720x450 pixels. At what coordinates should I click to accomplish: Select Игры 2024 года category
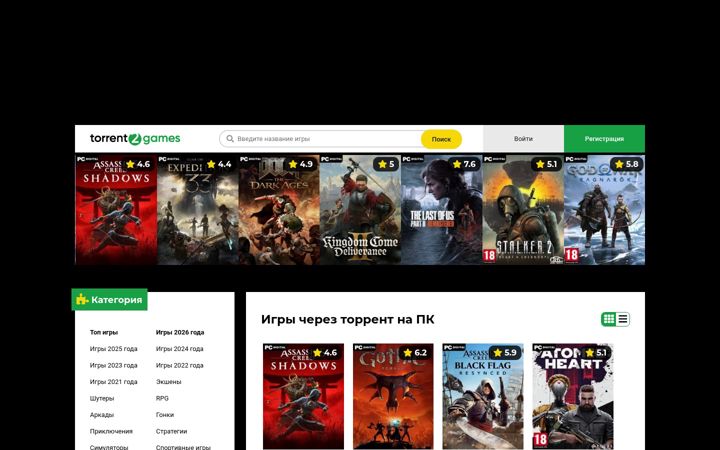pos(180,349)
